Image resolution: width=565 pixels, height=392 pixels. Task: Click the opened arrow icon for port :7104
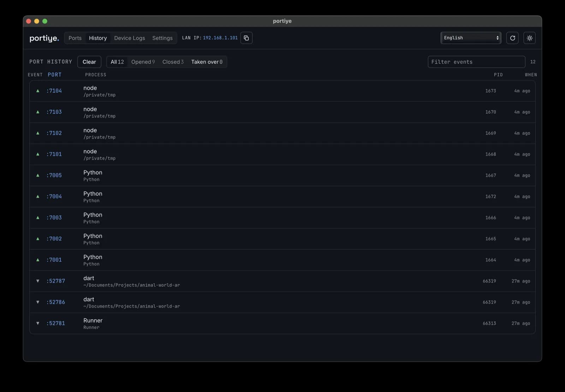pos(38,91)
